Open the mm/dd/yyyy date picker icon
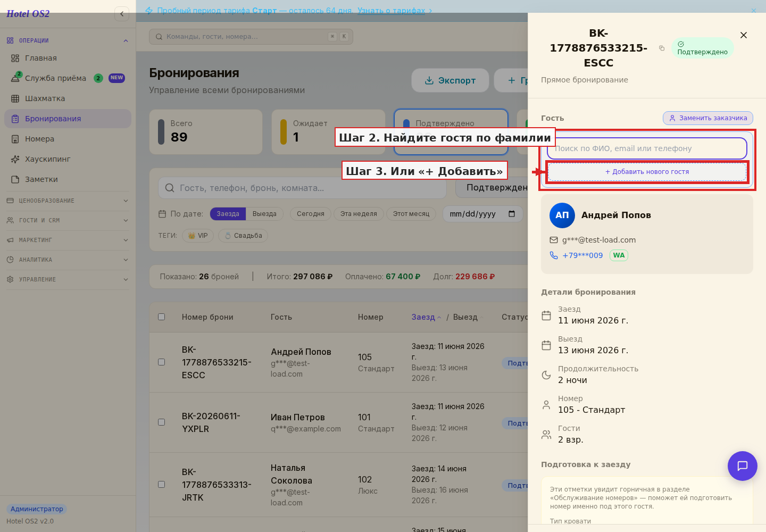The image size is (766, 532). [512, 214]
